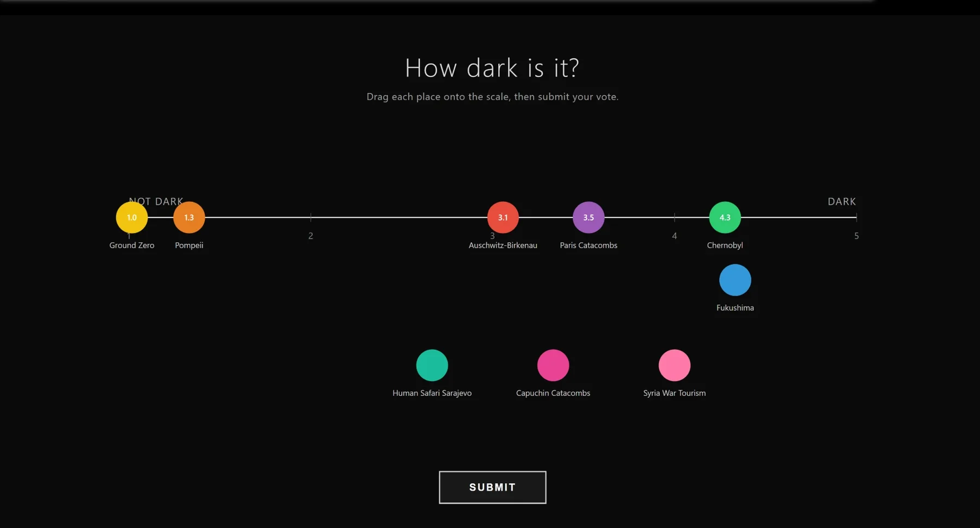This screenshot has width=980, height=528.
Task: Click the Fukushima text label
Action: [x=735, y=308]
